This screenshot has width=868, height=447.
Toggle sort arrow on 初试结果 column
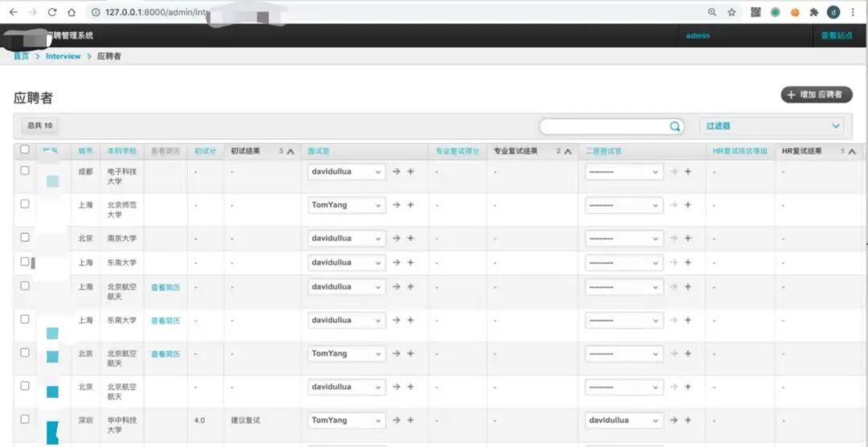point(290,151)
